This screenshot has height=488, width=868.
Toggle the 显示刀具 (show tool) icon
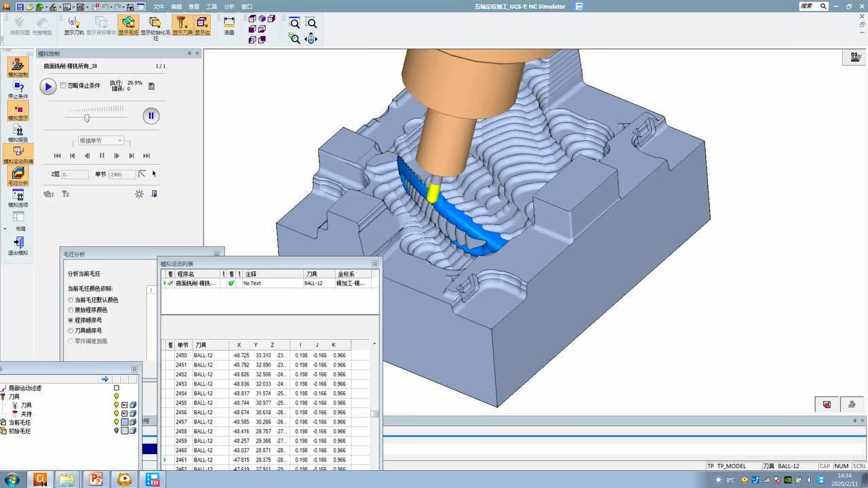pyautogui.click(x=182, y=24)
